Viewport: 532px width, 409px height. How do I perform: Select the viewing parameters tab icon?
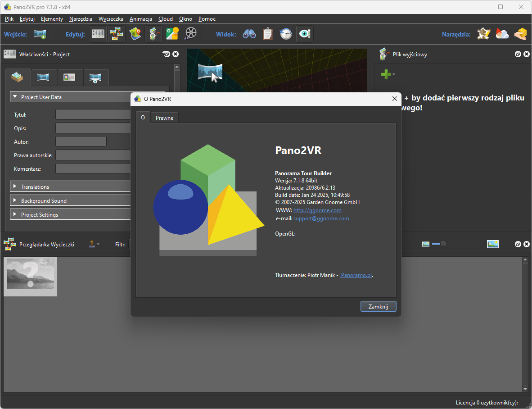coord(95,78)
